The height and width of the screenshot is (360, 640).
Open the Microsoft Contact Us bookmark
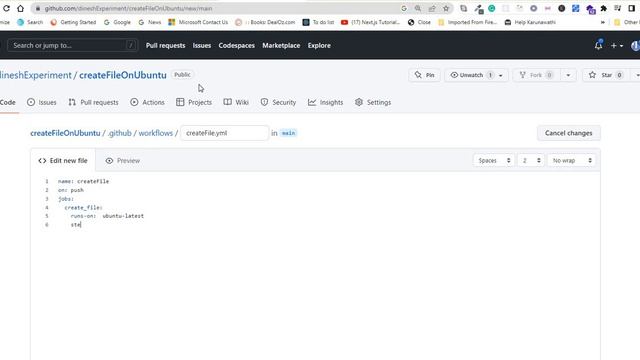[x=198, y=22]
